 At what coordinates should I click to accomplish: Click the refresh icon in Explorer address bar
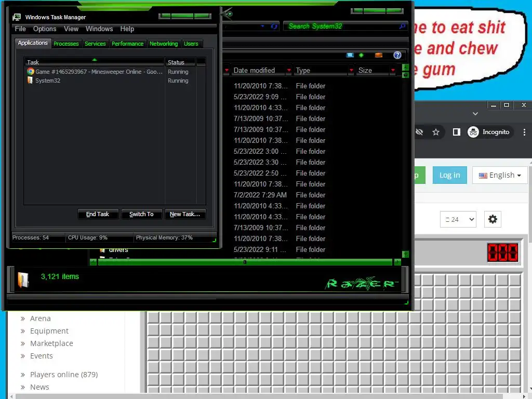point(274,26)
